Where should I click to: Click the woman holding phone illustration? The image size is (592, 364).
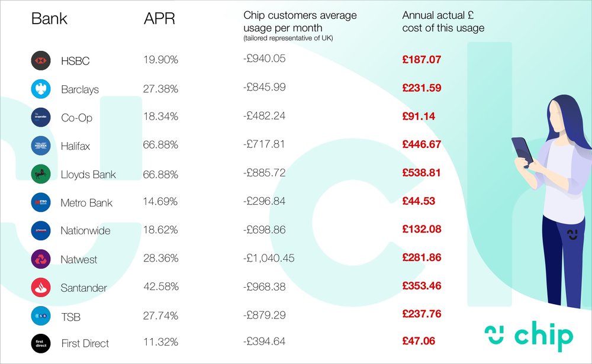(552, 201)
